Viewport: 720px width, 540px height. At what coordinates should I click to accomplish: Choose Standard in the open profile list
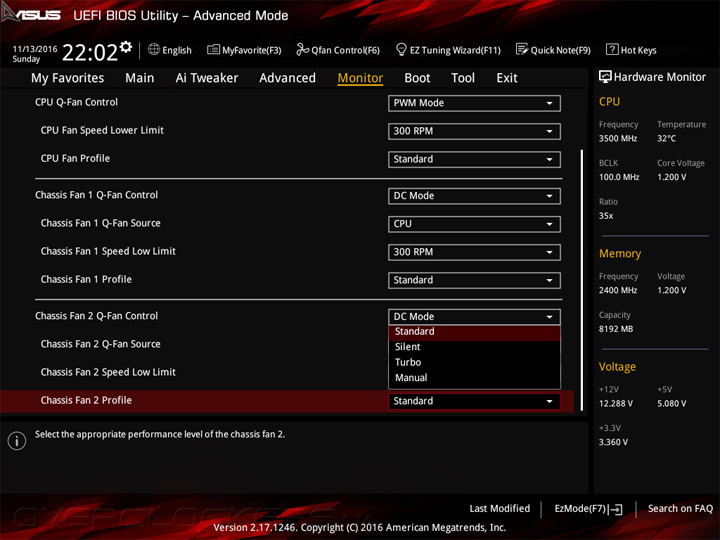474,332
